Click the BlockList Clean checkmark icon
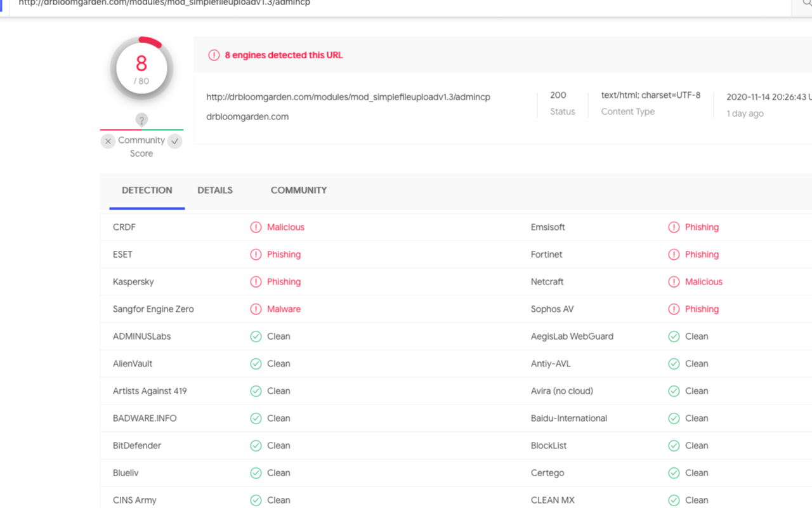This screenshot has width=812, height=508. pyautogui.click(x=674, y=446)
